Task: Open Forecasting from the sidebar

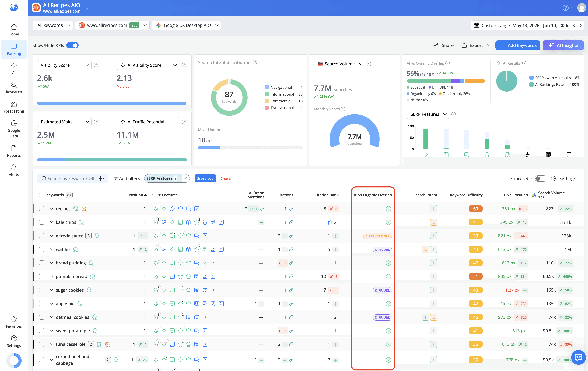Action: pos(14,107)
